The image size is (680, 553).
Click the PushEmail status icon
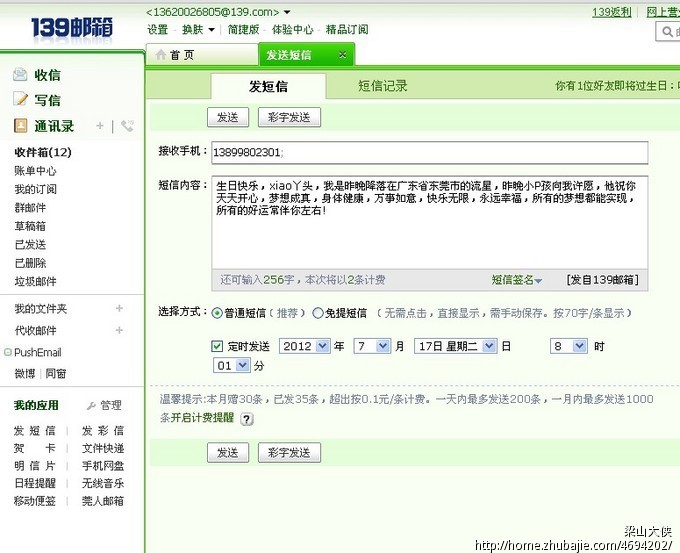pos(7,352)
